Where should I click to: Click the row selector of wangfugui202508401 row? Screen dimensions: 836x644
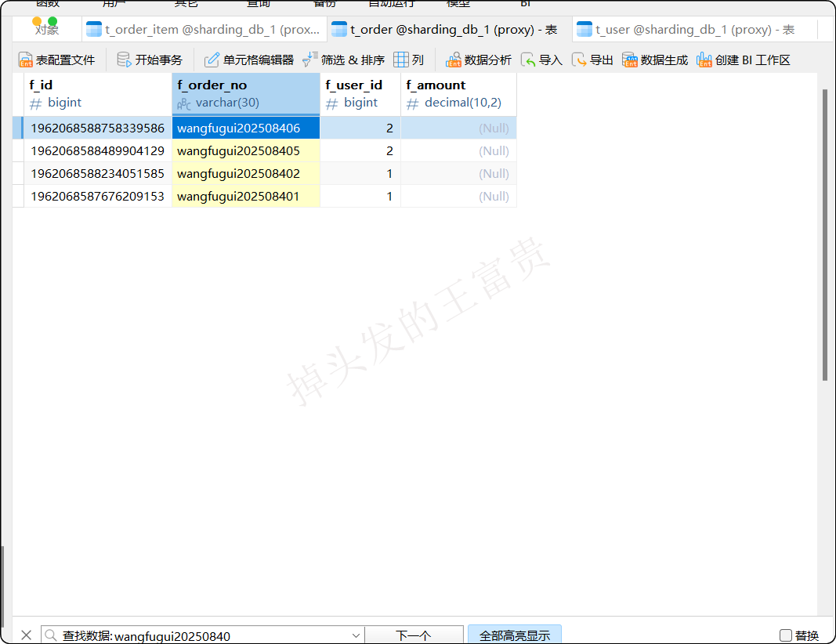18,196
